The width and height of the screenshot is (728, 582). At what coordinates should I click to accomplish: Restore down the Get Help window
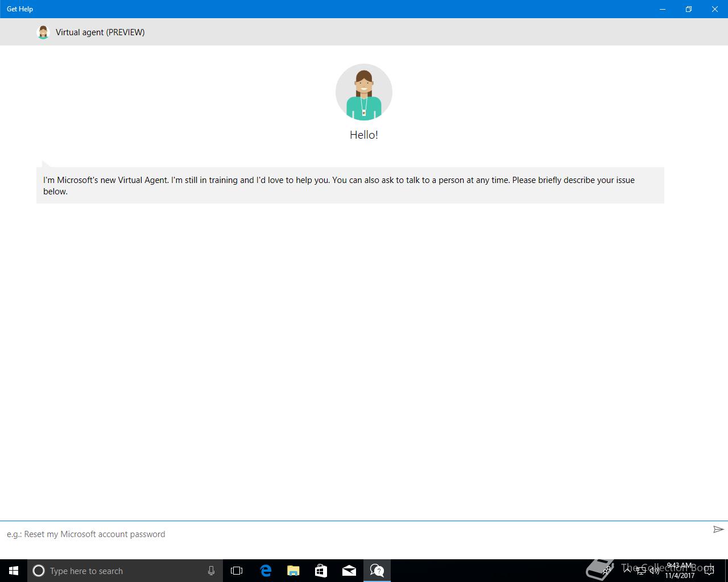tap(689, 9)
